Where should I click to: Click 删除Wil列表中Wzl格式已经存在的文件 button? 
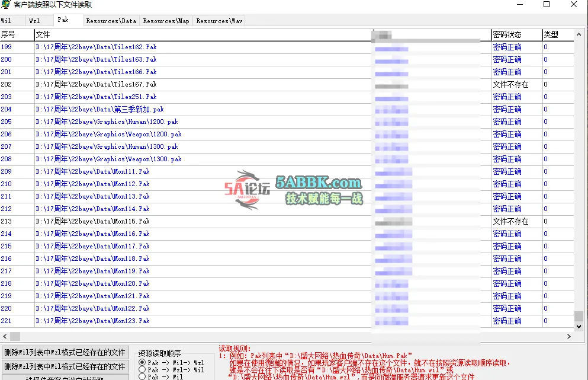[65, 352]
